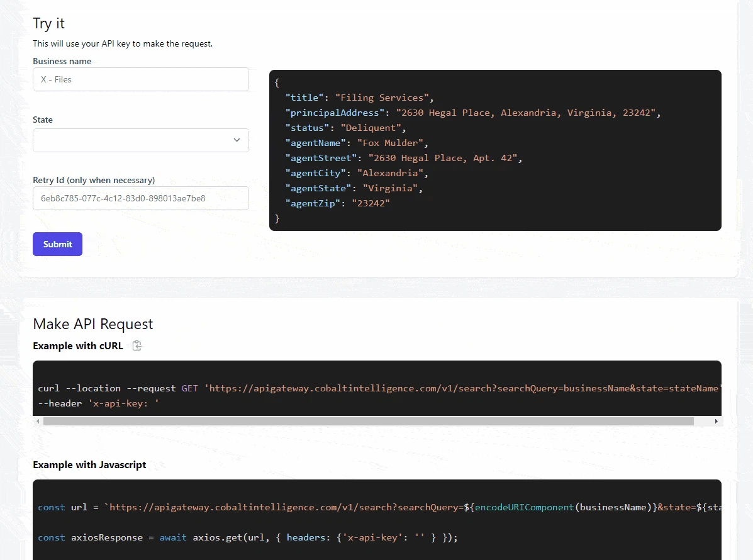Click the State dropdown chevron

coord(236,140)
